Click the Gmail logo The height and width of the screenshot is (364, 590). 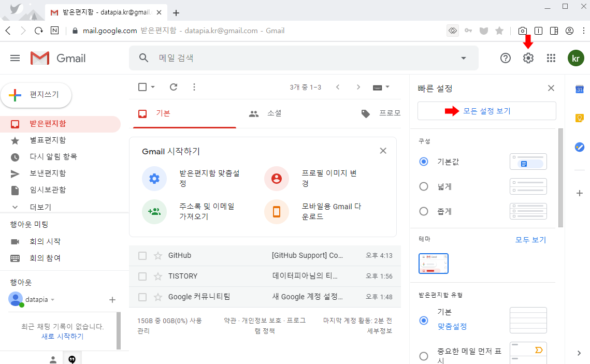(x=58, y=58)
